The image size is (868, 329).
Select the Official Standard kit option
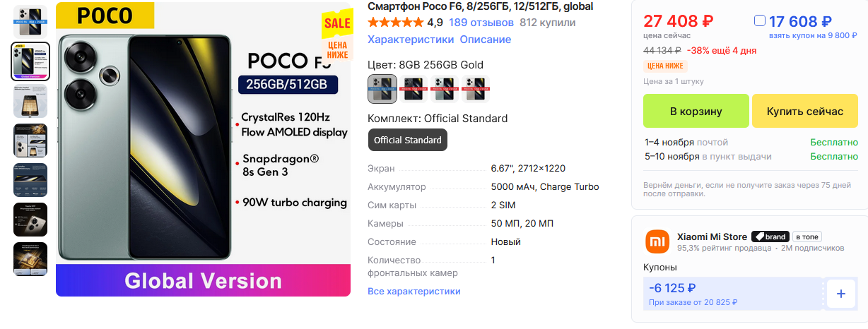tap(407, 140)
